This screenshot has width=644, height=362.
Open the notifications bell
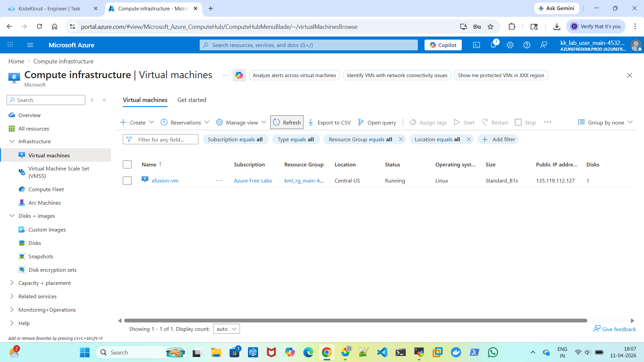(x=493, y=45)
